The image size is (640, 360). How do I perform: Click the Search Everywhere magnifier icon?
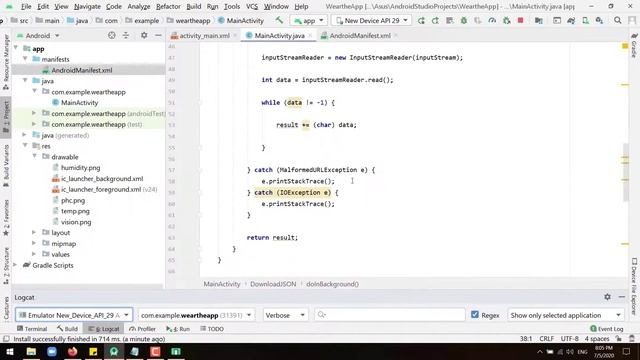(618, 20)
